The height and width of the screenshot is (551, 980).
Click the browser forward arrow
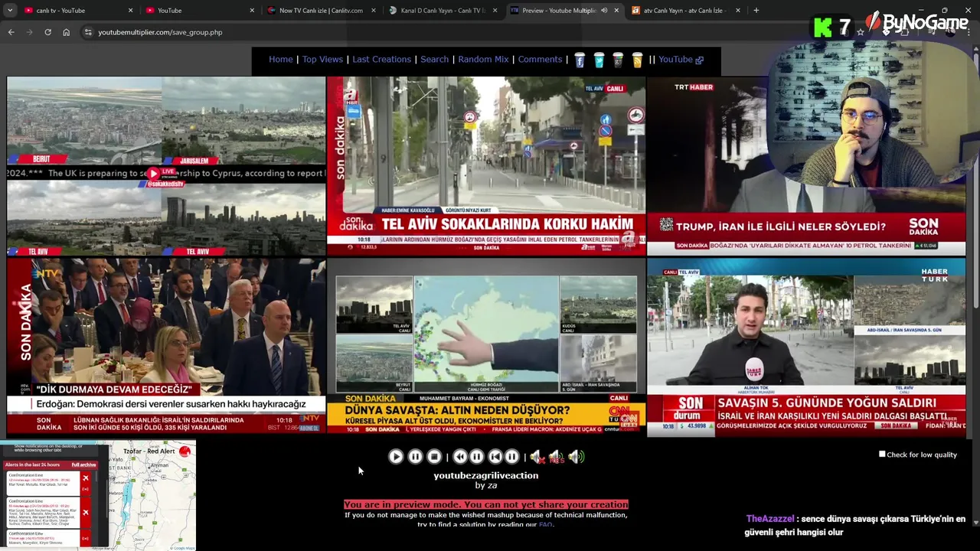point(29,32)
